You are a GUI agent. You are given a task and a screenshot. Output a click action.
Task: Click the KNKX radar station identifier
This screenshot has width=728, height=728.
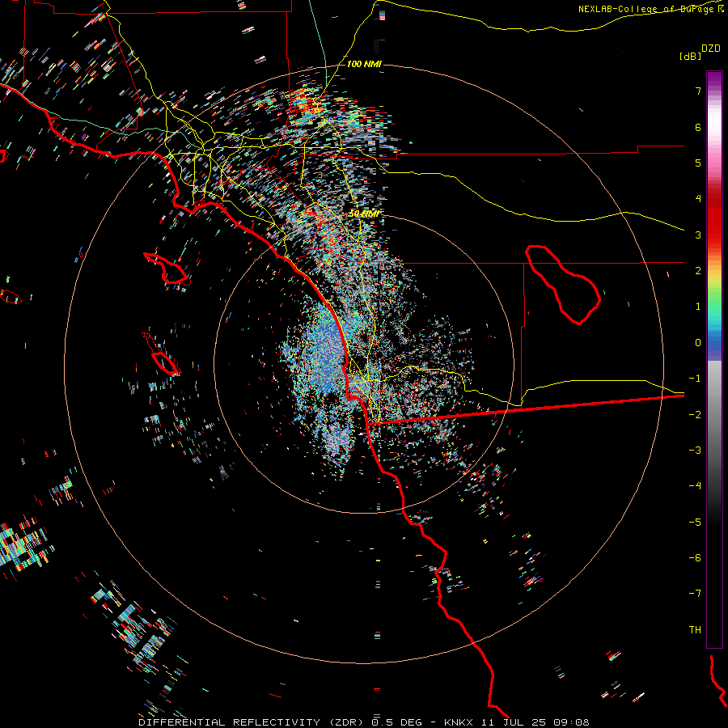459,722
